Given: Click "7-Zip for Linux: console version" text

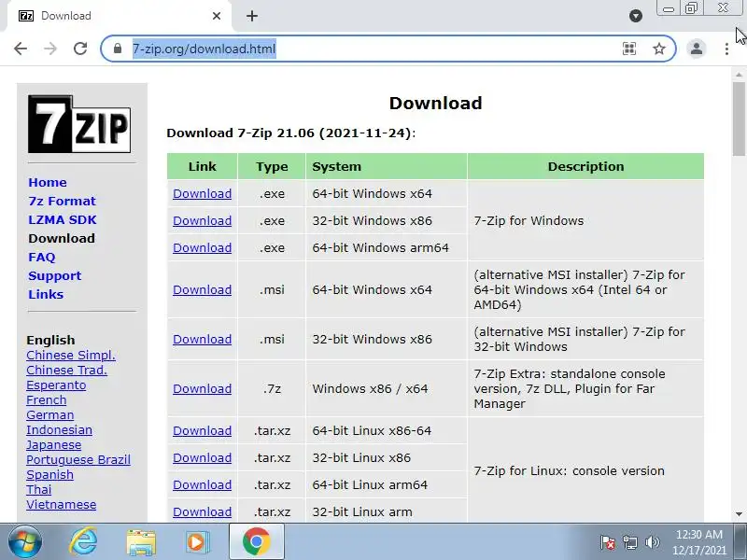Looking at the screenshot, I should point(569,471).
